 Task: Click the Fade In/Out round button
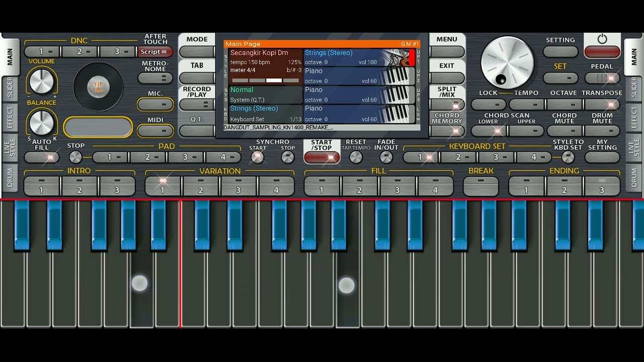pyautogui.click(x=386, y=157)
